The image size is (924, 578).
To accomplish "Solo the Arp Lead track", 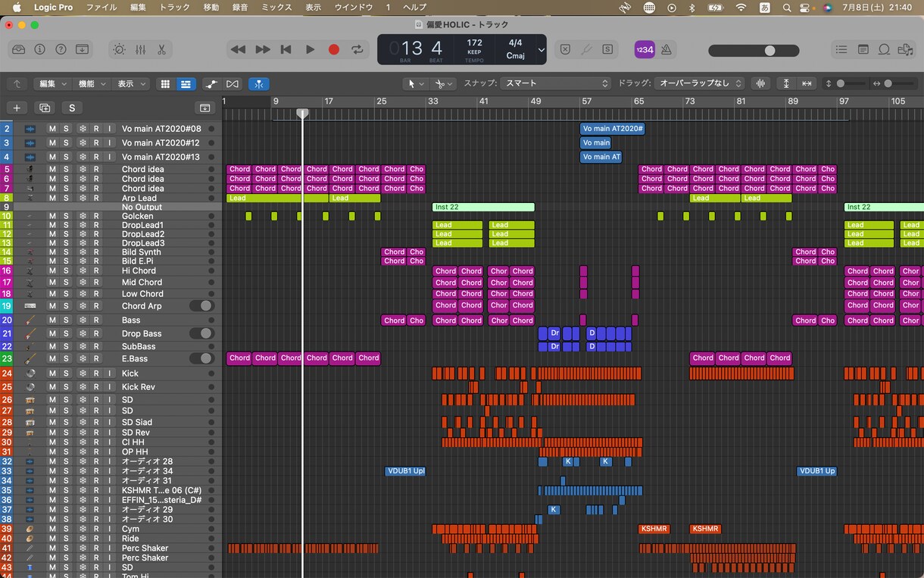I will (66, 198).
